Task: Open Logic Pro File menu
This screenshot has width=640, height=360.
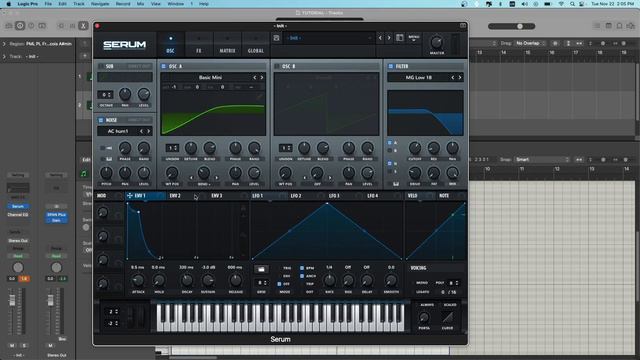Action: click(x=48, y=4)
